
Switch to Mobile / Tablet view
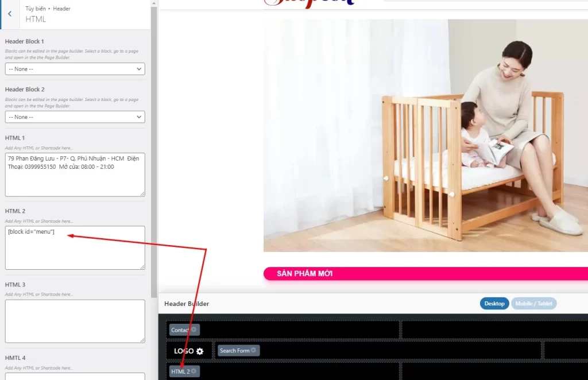point(533,304)
